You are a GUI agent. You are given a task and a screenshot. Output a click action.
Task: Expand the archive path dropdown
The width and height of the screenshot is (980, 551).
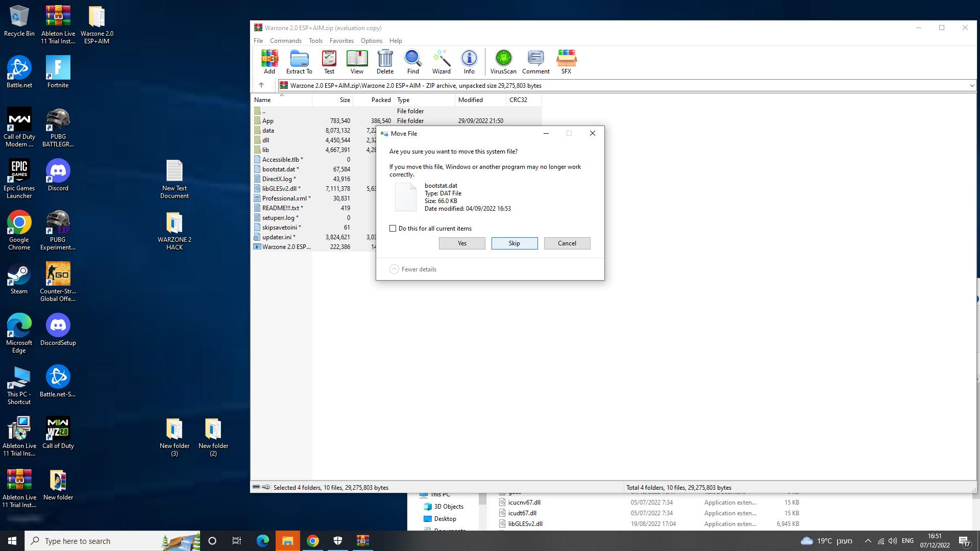coord(972,86)
